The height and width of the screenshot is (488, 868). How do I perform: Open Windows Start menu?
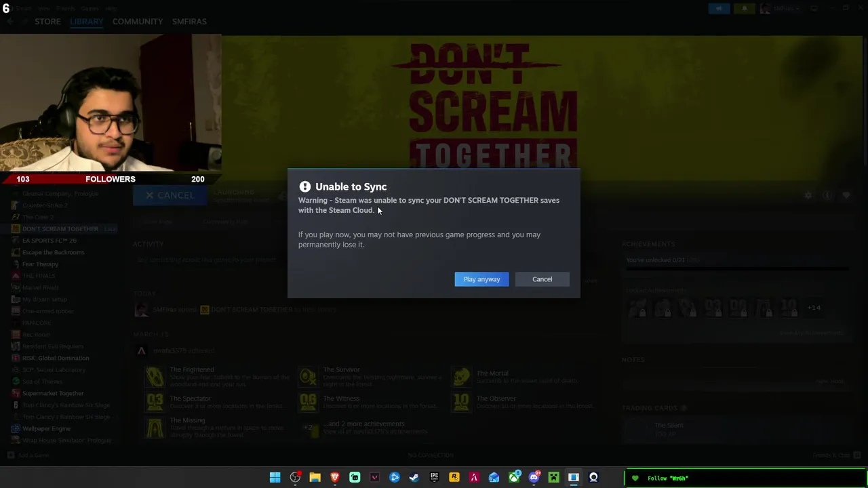click(275, 478)
